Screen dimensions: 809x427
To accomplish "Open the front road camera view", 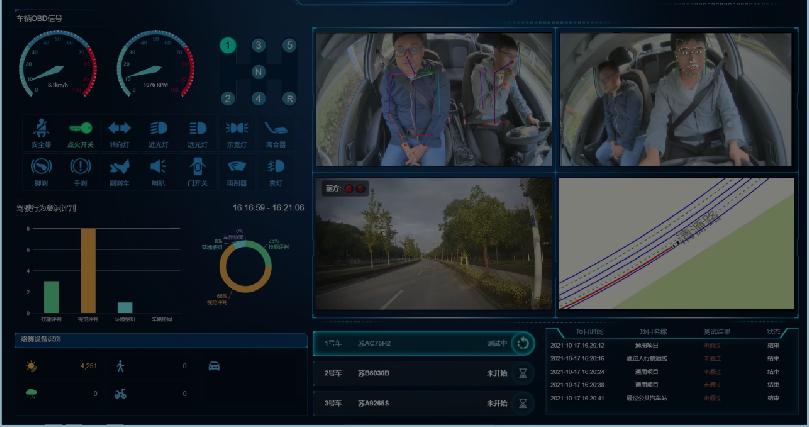I will click(x=432, y=245).
